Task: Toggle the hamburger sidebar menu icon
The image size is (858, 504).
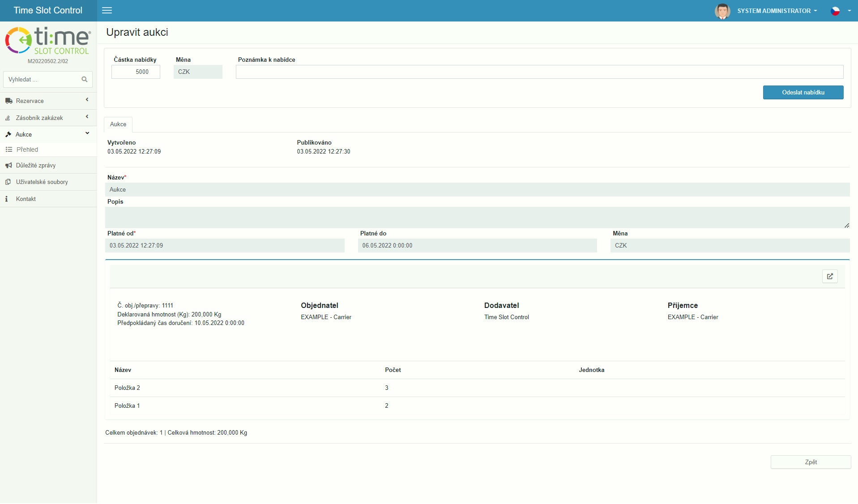Action: (107, 10)
